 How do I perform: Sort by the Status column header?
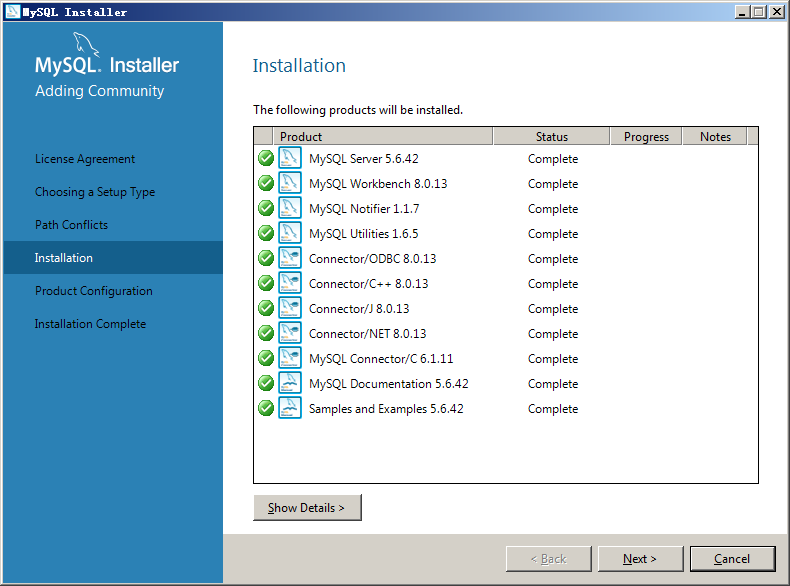pos(552,137)
